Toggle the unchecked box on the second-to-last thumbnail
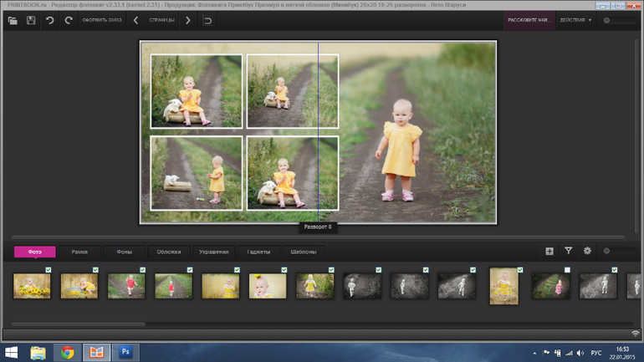644x362 pixels. 567,270
